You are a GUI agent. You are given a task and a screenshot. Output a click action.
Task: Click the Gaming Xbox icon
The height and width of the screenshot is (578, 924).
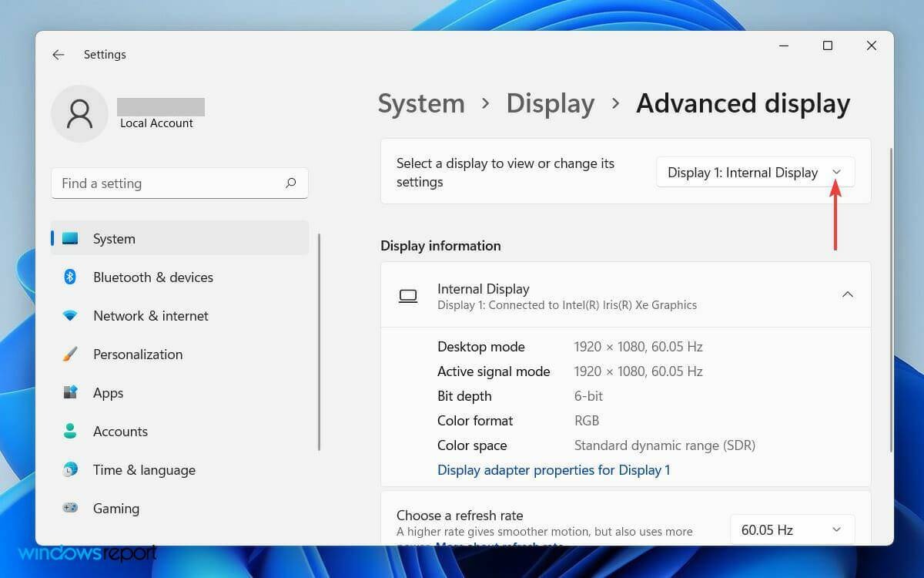(x=70, y=509)
